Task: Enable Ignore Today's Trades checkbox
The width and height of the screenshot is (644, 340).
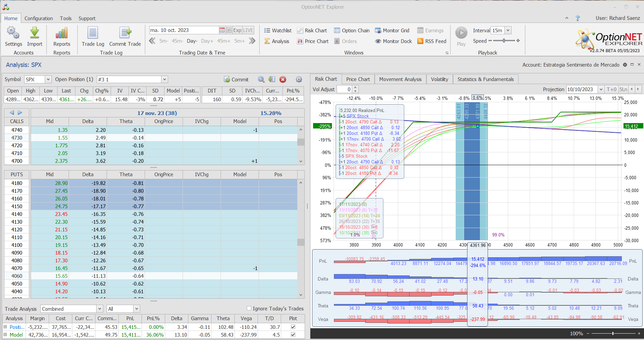Action: pos(249,308)
